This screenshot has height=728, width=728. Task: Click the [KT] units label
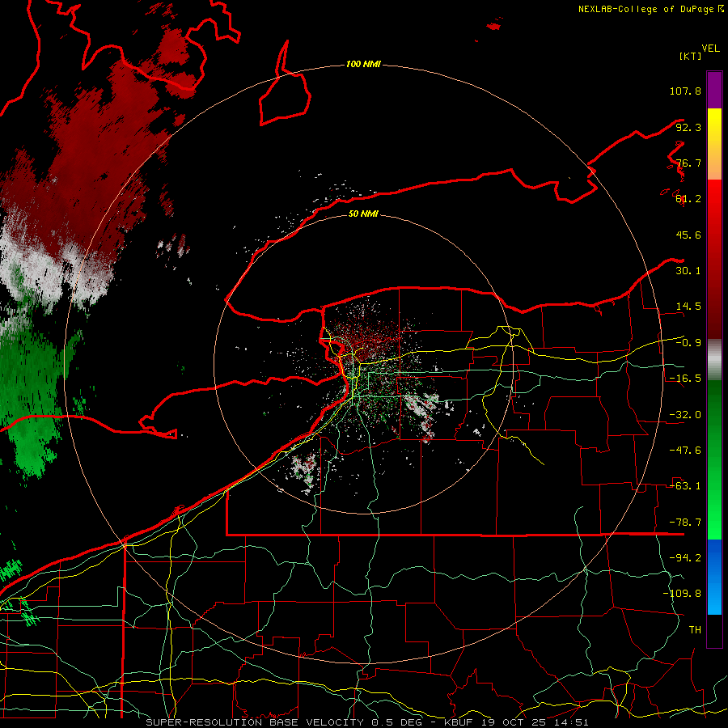tap(690, 56)
